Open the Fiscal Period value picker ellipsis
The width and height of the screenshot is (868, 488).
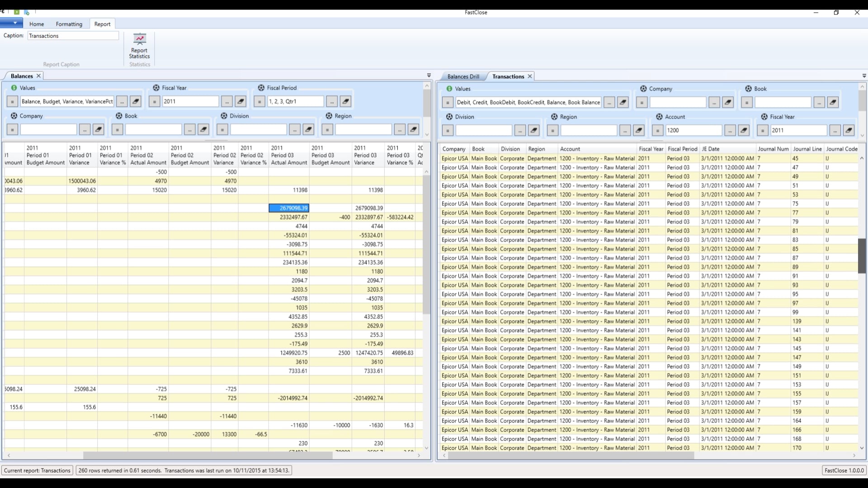point(332,102)
